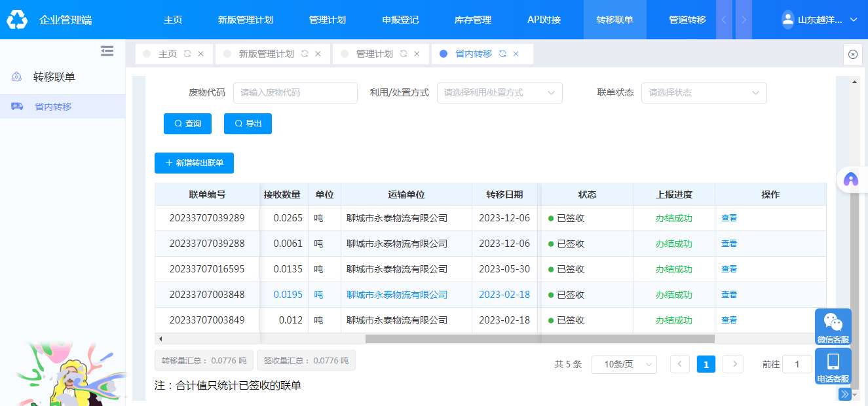Open 电话客服 phone support icon
The image size is (868, 406).
click(833, 366)
